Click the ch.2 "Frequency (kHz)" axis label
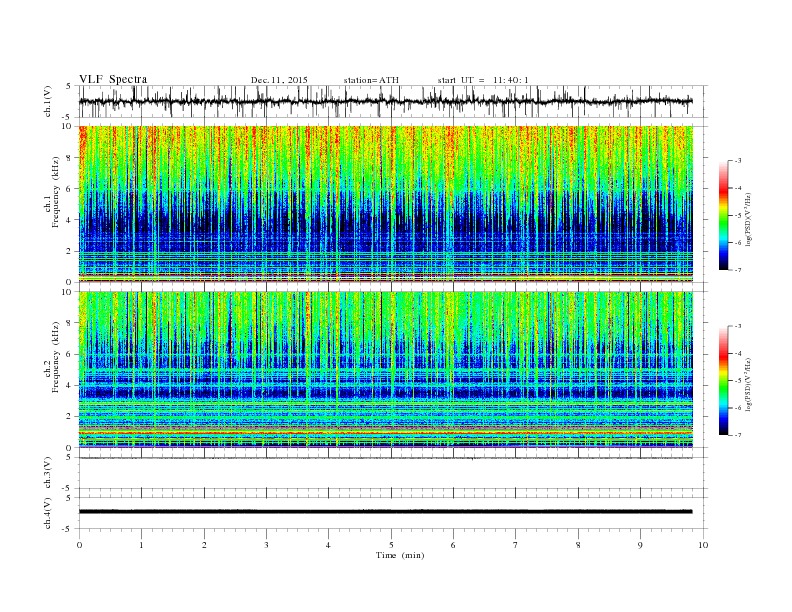 55,357
